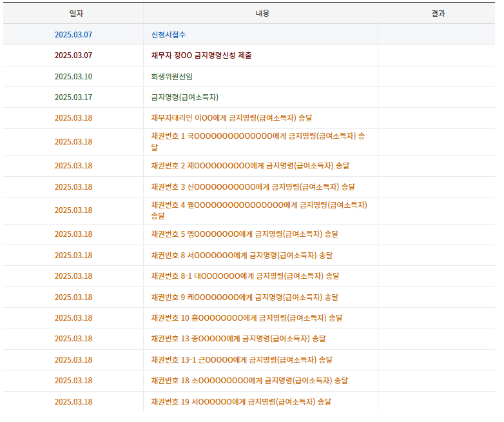
Task: Click the date beside 채권번호 19 row
Action: pyautogui.click(x=73, y=402)
